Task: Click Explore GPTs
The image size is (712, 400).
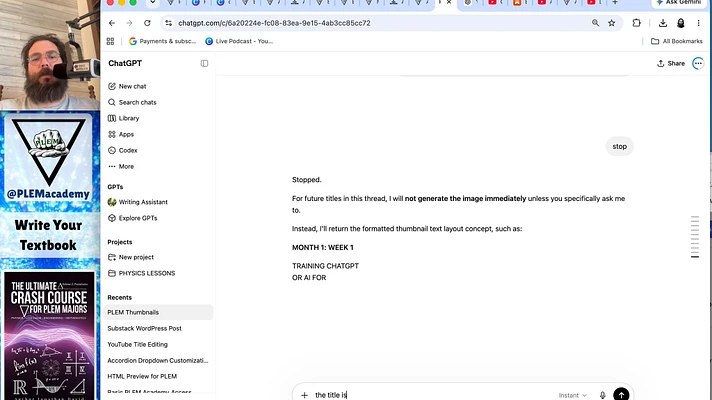Action: [x=157, y=218]
